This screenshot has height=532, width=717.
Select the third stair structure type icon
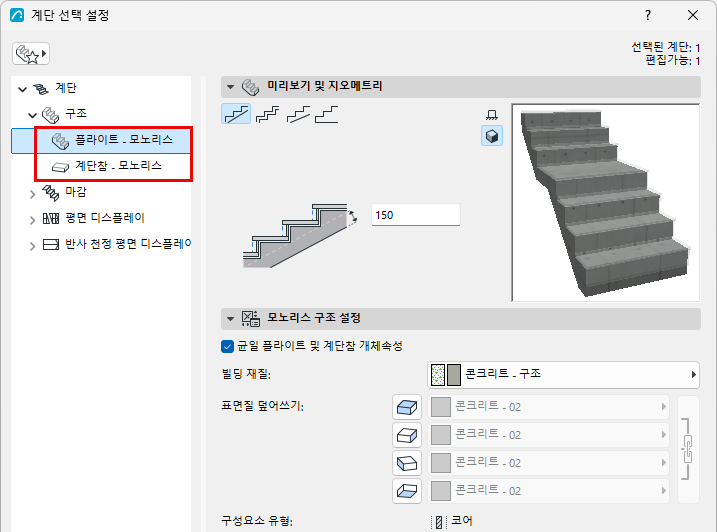coord(298,114)
